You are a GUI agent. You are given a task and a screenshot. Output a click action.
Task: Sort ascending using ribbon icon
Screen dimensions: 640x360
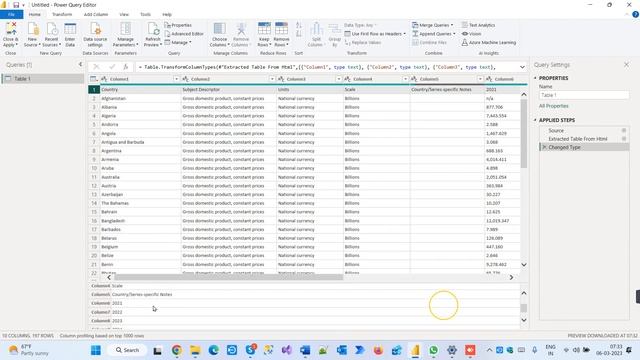coord(298,25)
